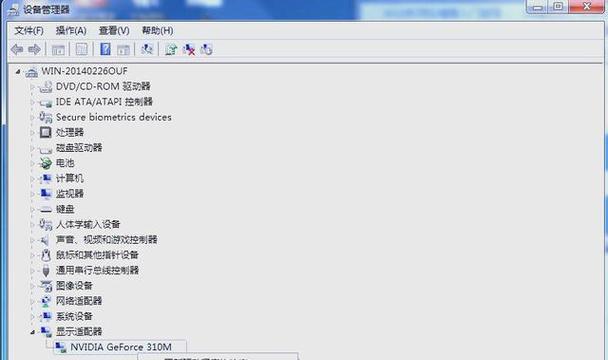
Task: Click the 监视器 monitor icon
Action: coord(46,194)
